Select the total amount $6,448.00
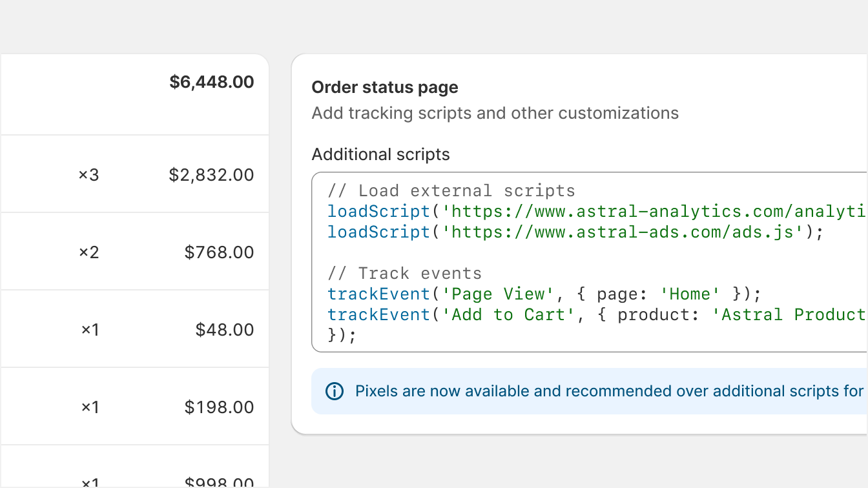Viewport: 868px width, 488px height. [x=212, y=82]
